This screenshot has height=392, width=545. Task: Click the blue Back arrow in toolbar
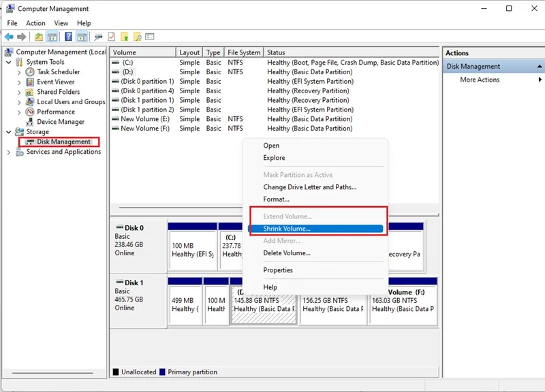(x=9, y=37)
